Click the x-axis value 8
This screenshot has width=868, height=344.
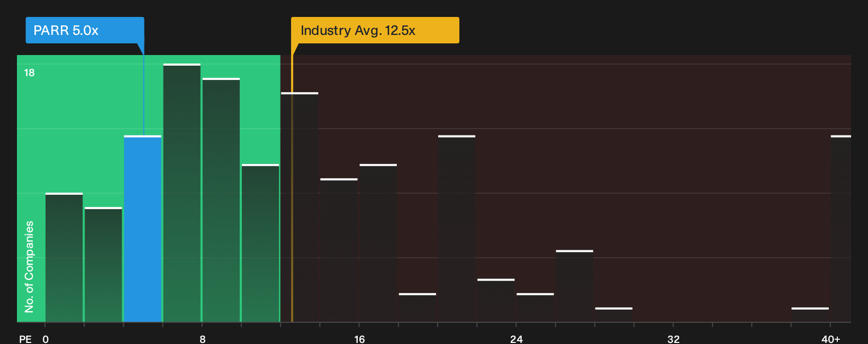click(x=202, y=339)
